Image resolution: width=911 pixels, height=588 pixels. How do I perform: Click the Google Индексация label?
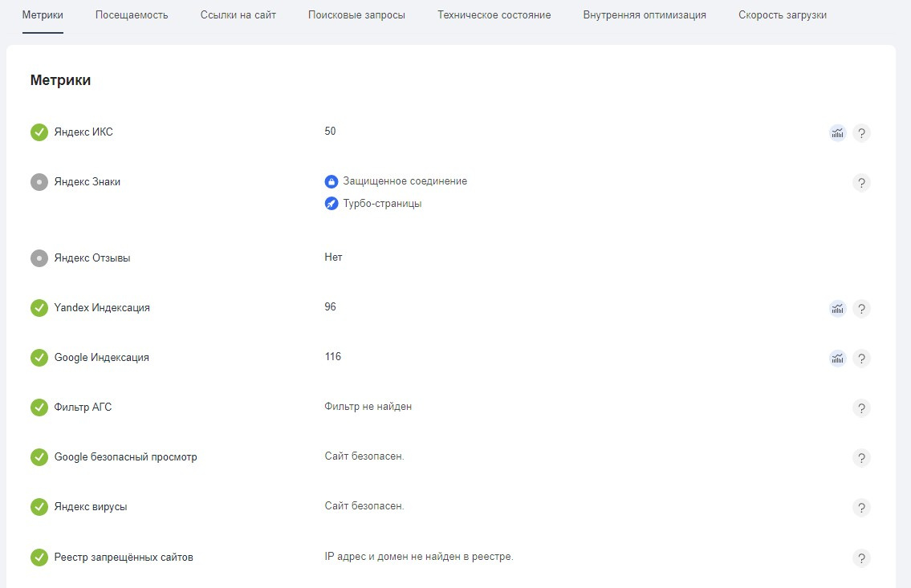point(102,358)
